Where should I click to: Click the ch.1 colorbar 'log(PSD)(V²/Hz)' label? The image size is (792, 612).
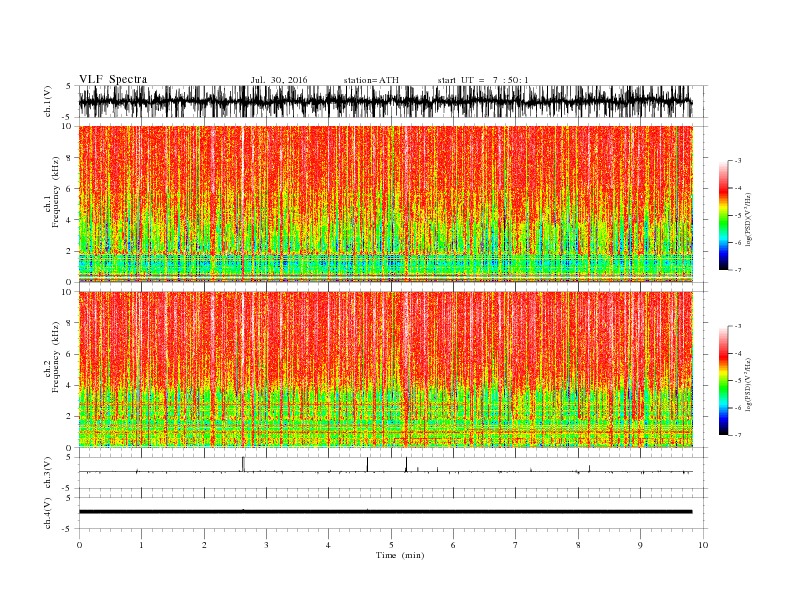coord(748,219)
